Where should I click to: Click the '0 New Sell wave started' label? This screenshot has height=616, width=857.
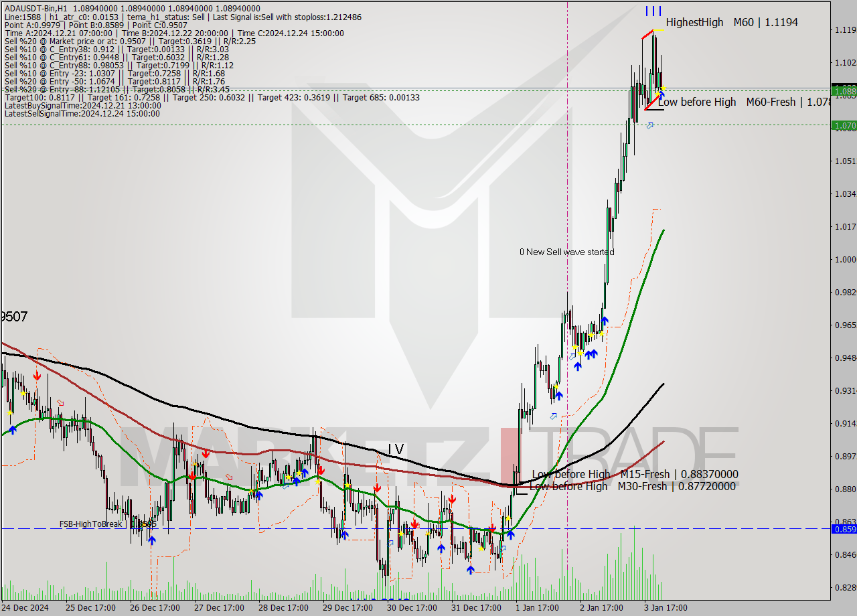(x=566, y=252)
